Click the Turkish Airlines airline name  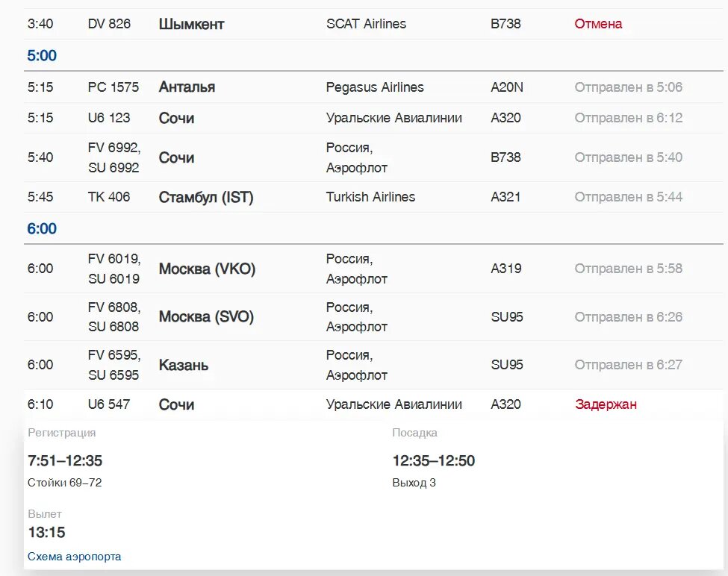370,197
